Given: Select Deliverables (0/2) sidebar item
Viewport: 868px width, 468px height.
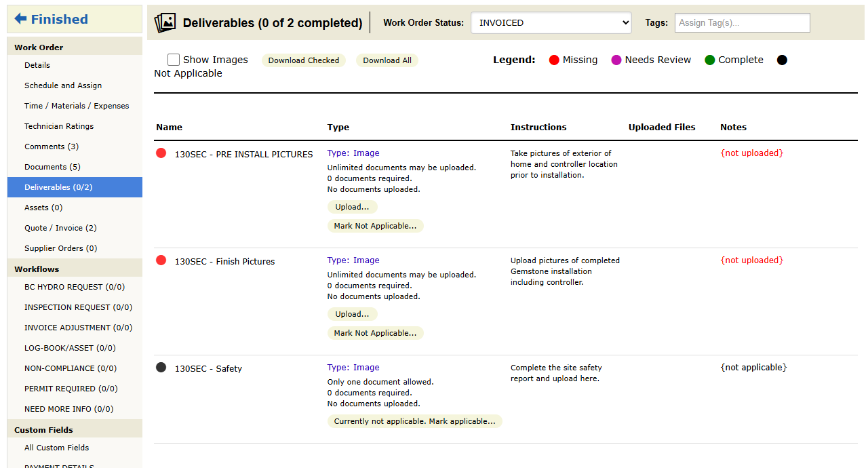Looking at the screenshot, I should [75, 187].
